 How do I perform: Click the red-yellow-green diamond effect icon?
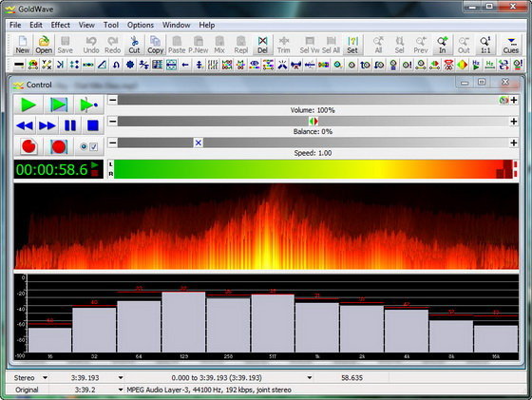(x=462, y=65)
